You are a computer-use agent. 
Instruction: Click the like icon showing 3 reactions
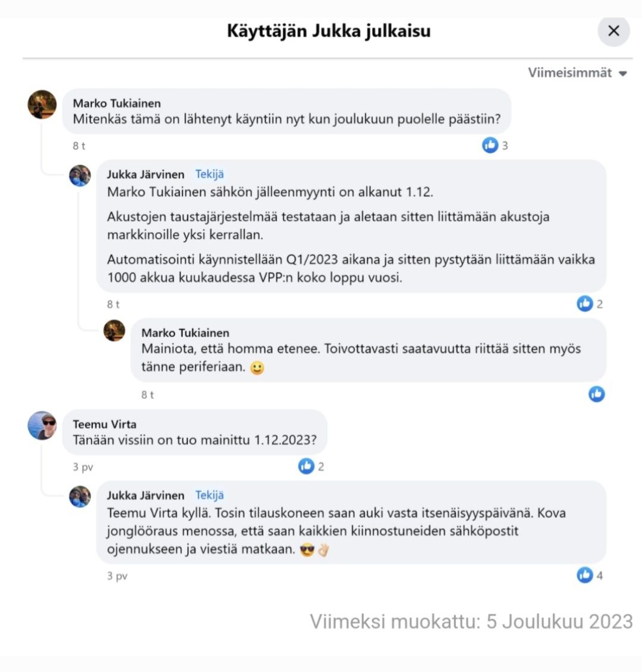click(490, 146)
